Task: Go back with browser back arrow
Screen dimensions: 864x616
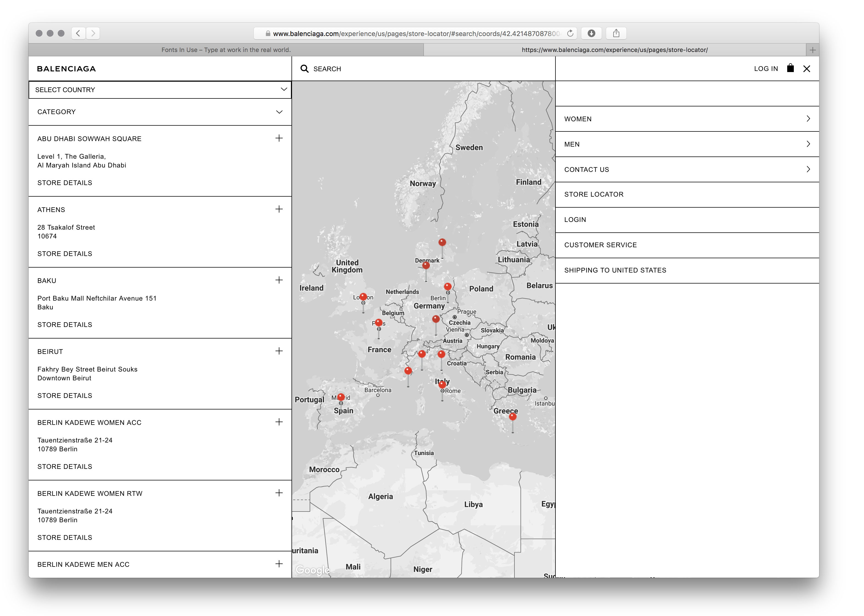Action: (x=78, y=33)
